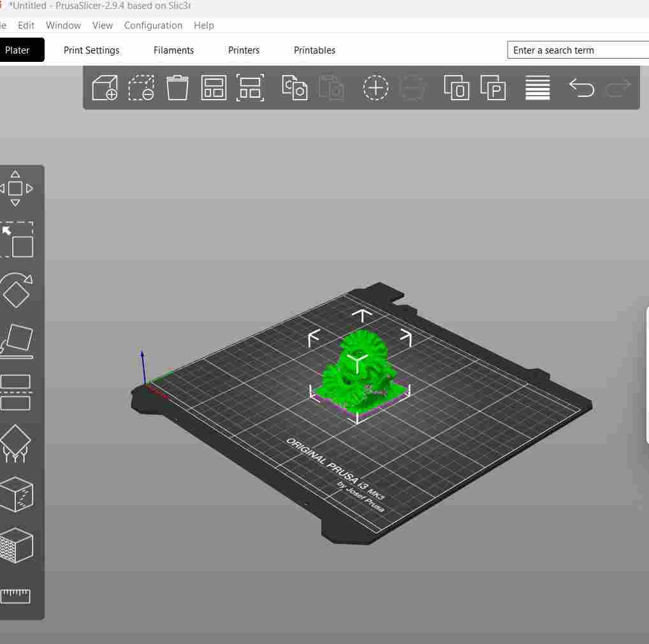
Task: Add another instance of the object
Action: [376, 88]
